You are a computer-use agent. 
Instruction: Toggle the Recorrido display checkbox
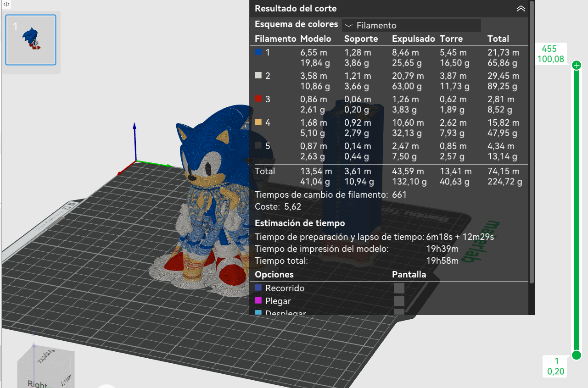[x=399, y=288]
